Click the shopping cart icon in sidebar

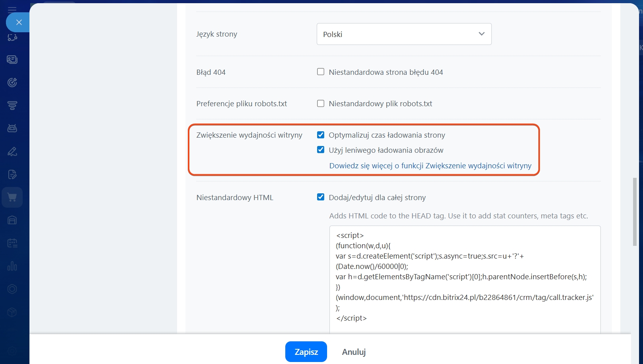pos(12,197)
